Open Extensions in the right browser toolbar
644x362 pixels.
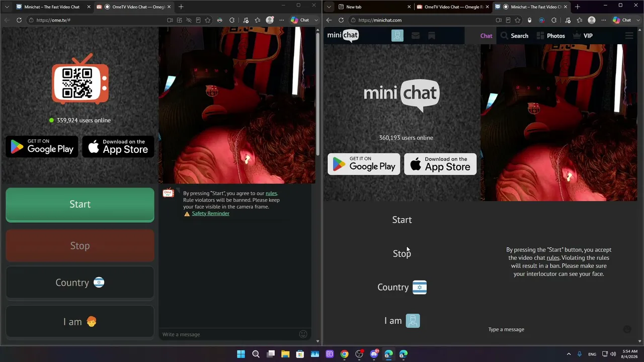pos(554,20)
